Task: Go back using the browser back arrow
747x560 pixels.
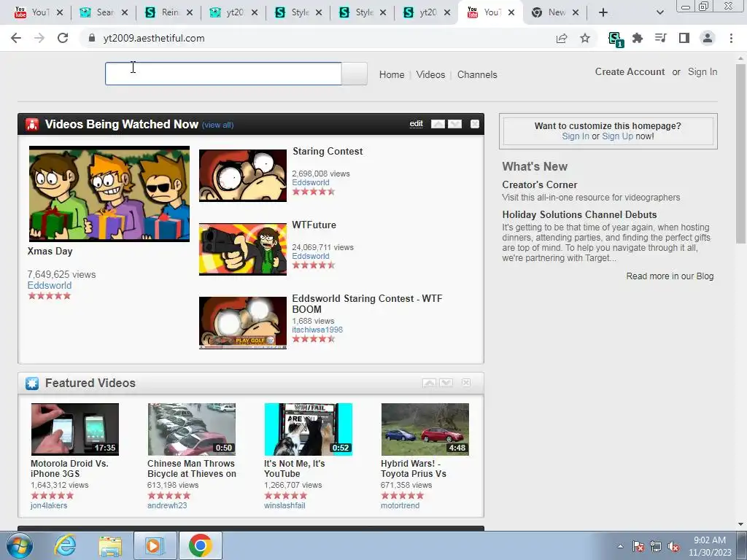Action: point(16,38)
